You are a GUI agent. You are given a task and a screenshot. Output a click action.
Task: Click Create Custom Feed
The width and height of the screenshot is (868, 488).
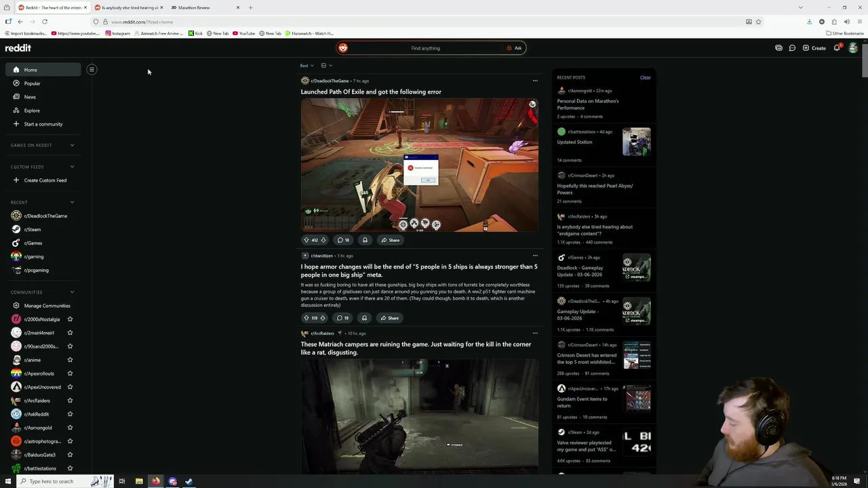45,180
